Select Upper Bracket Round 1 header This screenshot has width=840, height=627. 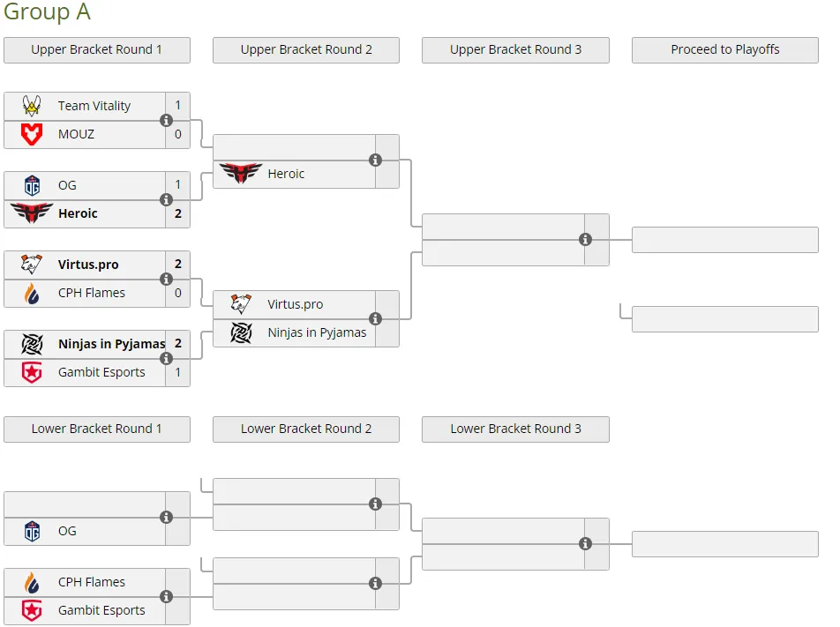pos(97,49)
